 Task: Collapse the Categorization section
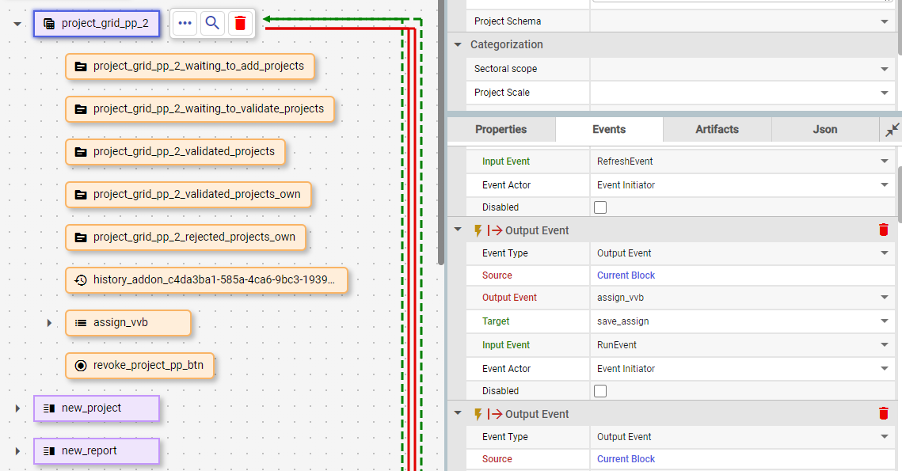click(x=458, y=45)
